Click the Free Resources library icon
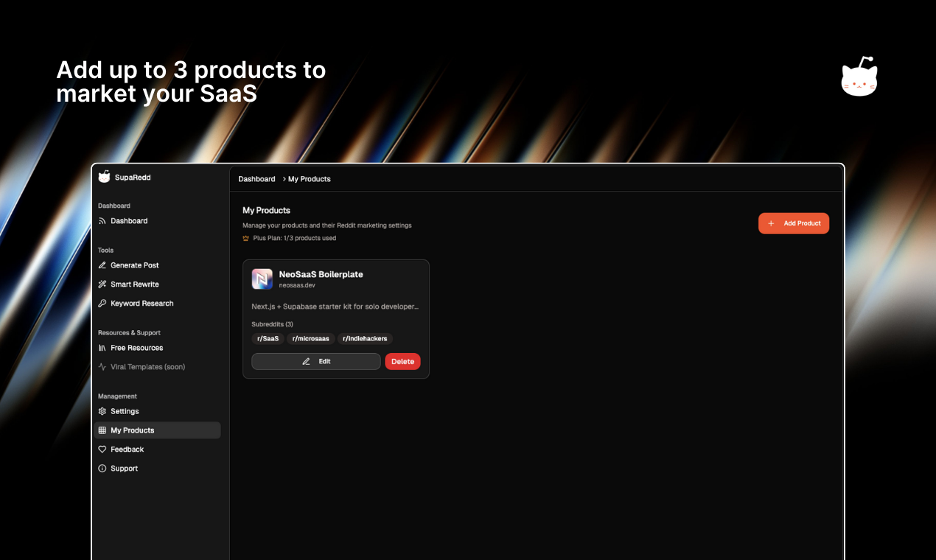 click(102, 348)
